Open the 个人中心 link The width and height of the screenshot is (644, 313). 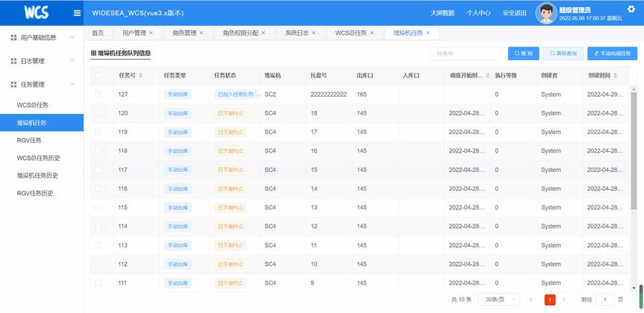tap(479, 13)
